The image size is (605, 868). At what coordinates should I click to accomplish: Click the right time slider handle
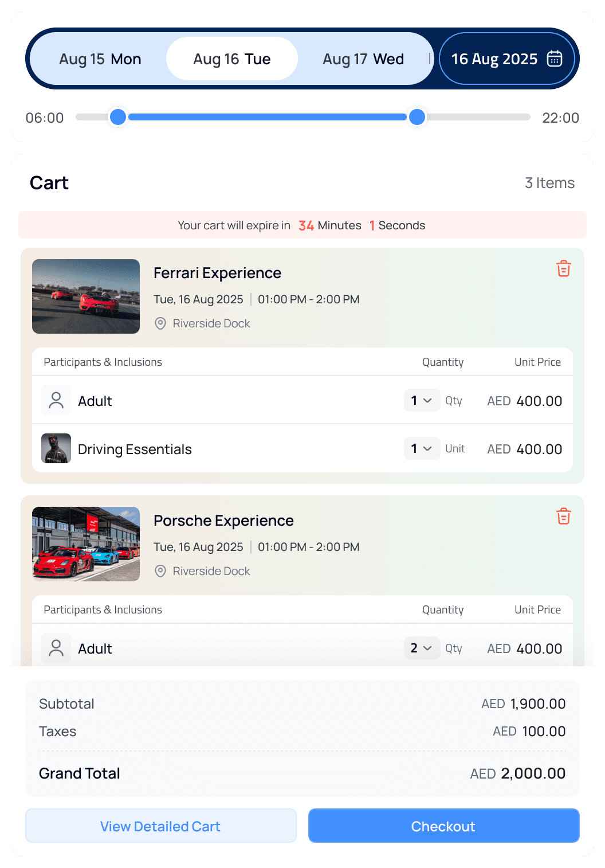click(417, 117)
